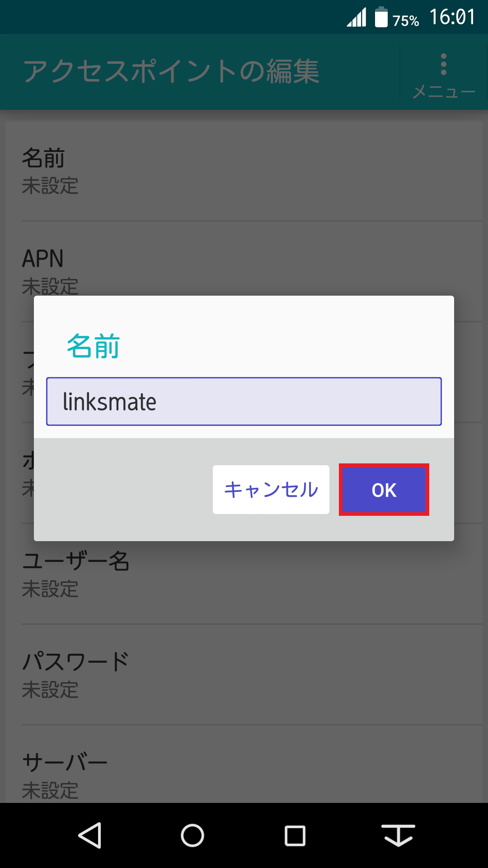Dismiss the dialog via キャンセル
Image resolution: width=488 pixels, height=868 pixels.
point(271,489)
